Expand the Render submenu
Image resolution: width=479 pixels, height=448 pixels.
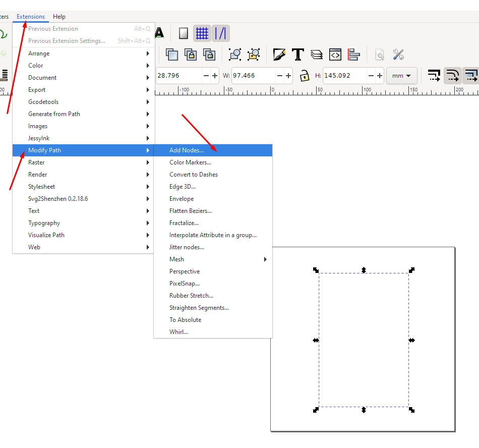[83, 175]
